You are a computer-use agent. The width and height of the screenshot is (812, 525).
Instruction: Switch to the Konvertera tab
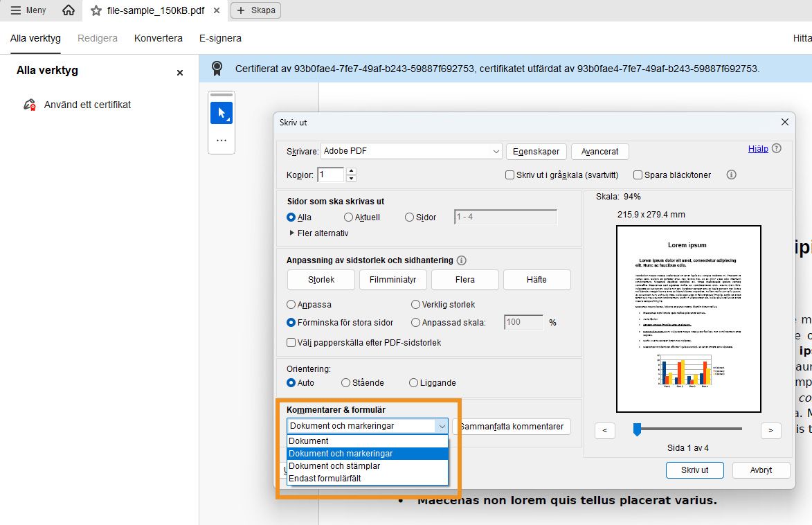coord(158,38)
